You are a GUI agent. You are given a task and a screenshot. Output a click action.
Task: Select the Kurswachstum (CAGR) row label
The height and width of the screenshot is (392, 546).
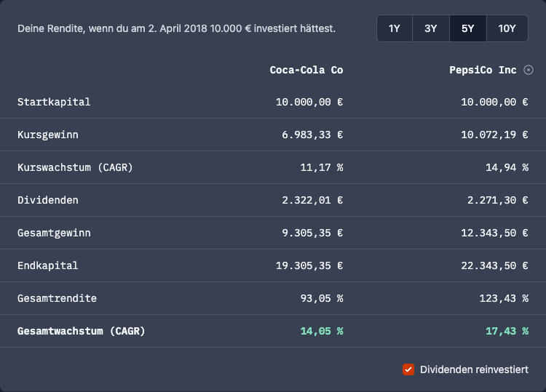pyautogui.click(x=75, y=167)
